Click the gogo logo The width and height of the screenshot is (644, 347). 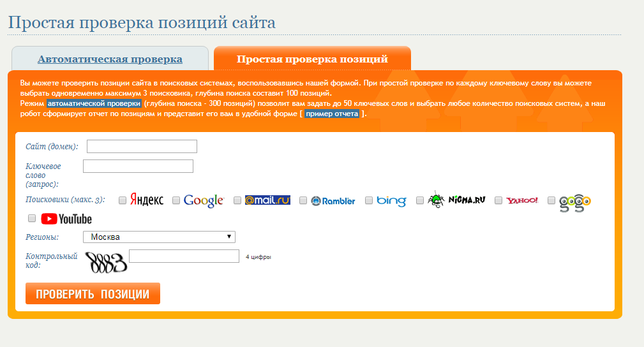click(x=575, y=203)
